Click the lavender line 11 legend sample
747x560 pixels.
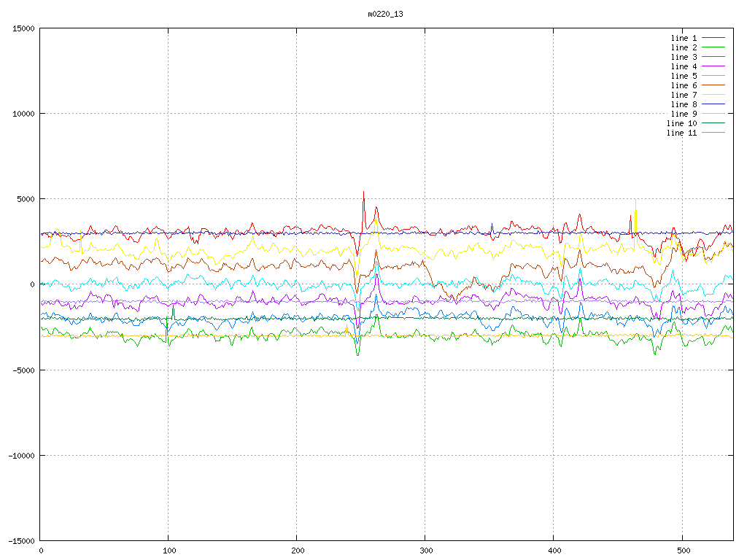tap(713, 133)
